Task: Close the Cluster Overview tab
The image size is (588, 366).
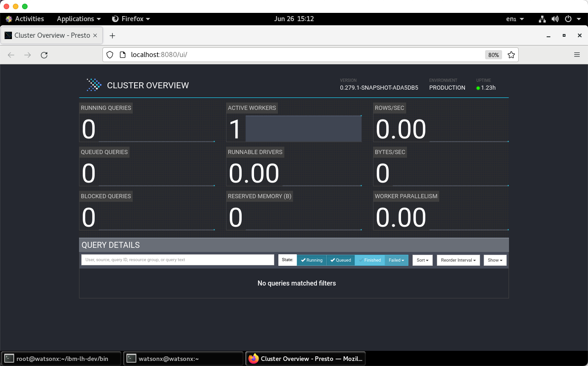Action: click(95, 35)
